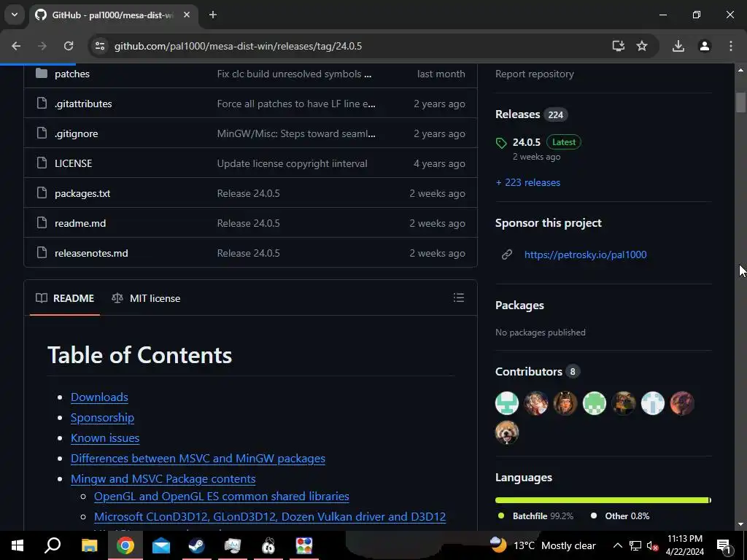The width and height of the screenshot is (747, 560).
Task: Open weather widget showing 13°C Mostly clear
Action: tap(543, 545)
